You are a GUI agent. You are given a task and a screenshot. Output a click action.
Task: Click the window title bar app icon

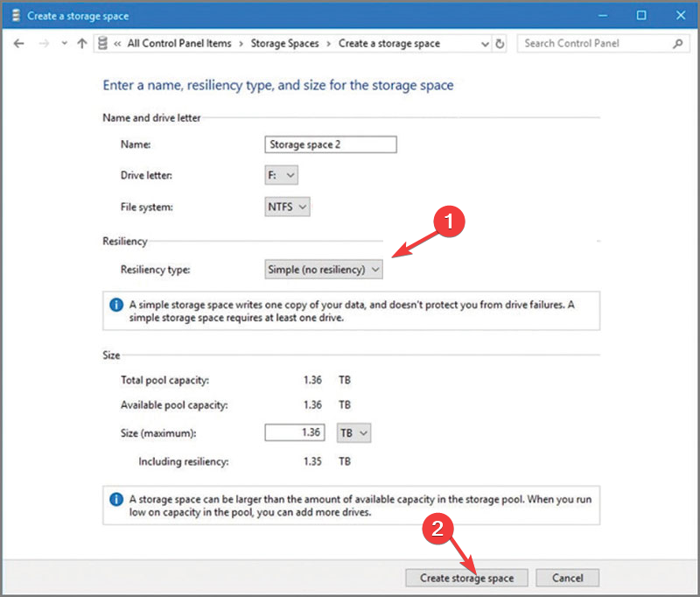16,16
